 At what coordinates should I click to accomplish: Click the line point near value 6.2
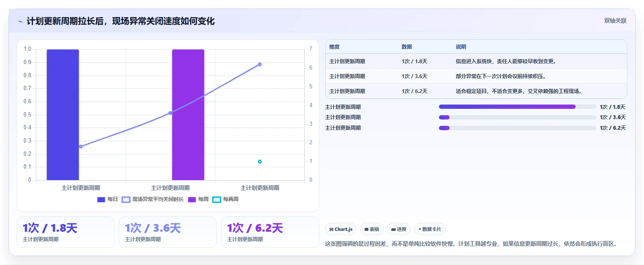[x=259, y=64]
